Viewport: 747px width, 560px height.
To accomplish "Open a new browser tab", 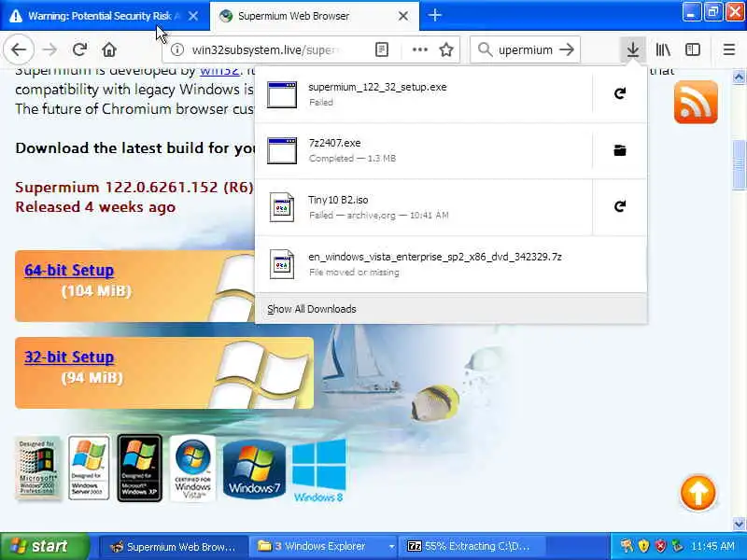I will [434, 16].
